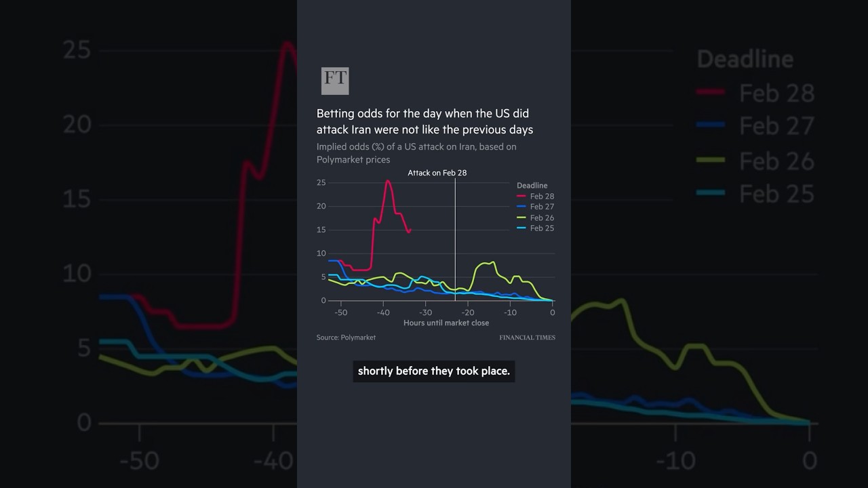Click the FINANCIAL TIMES wordmark under the chart

[x=527, y=338]
